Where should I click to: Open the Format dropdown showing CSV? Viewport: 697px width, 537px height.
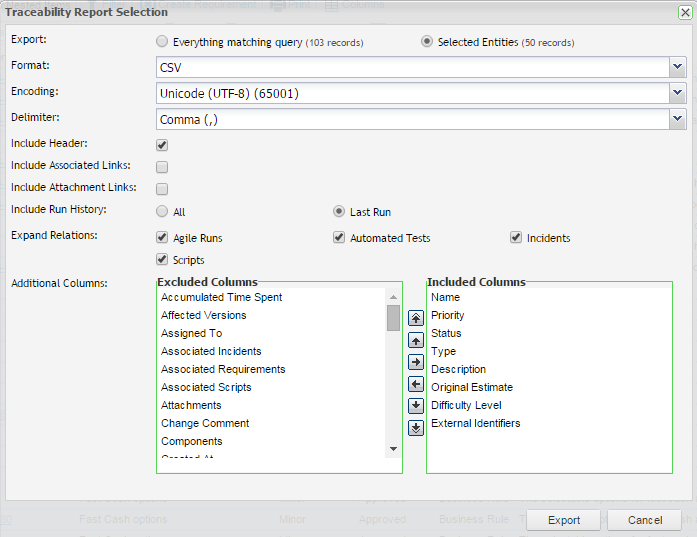[x=420, y=67]
